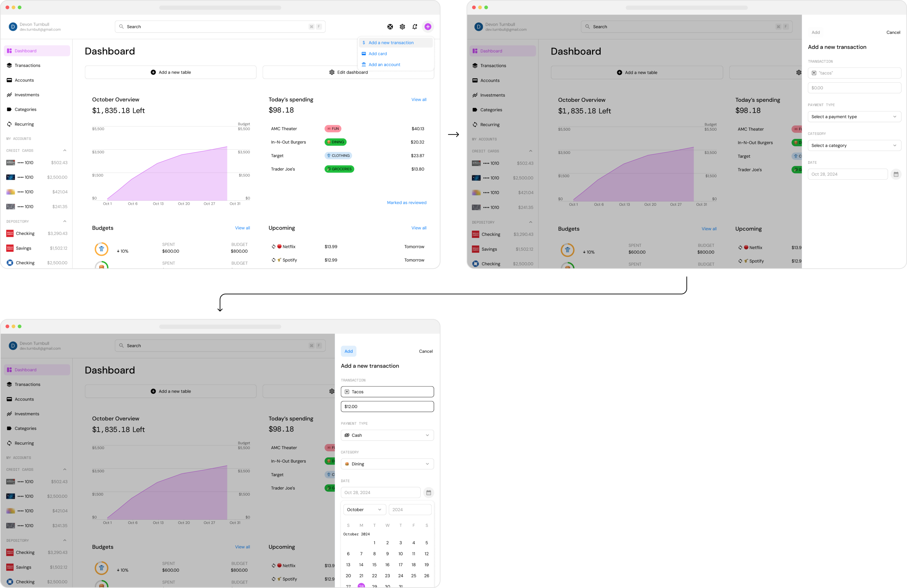Viewport: 907px width, 588px height.
Task: Click the lifebuoy support icon in add-menu window
Action: coord(390,27)
